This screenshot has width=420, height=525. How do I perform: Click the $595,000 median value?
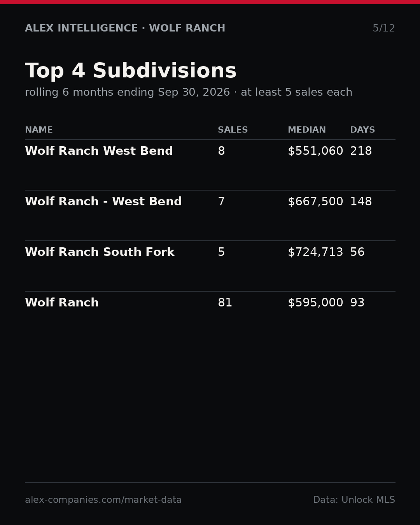(x=315, y=303)
